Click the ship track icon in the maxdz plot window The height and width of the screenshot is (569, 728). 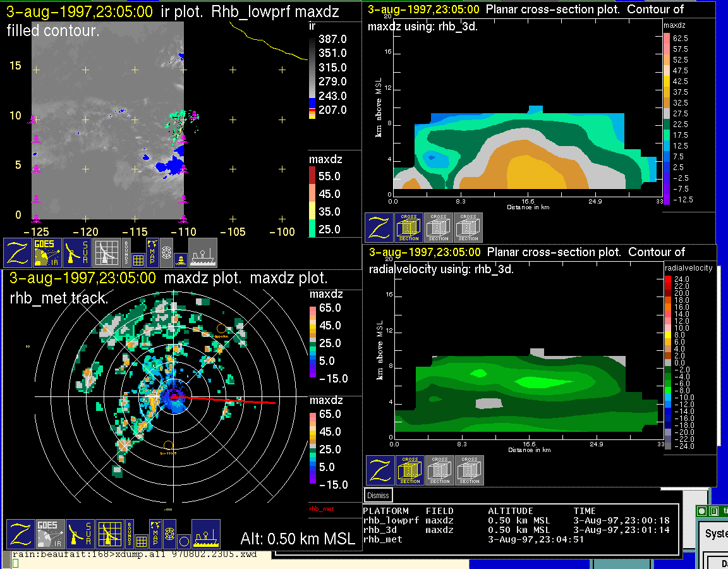click(x=205, y=534)
